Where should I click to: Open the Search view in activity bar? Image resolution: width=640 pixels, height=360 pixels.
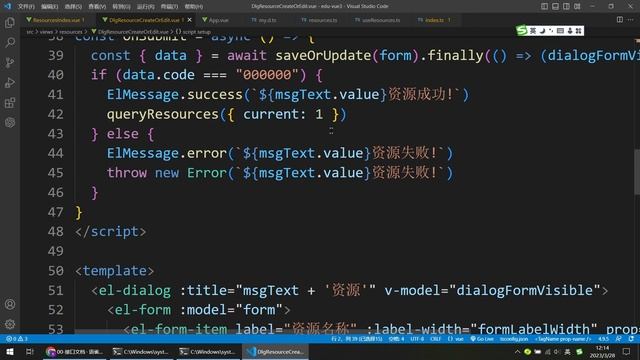point(10,42)
